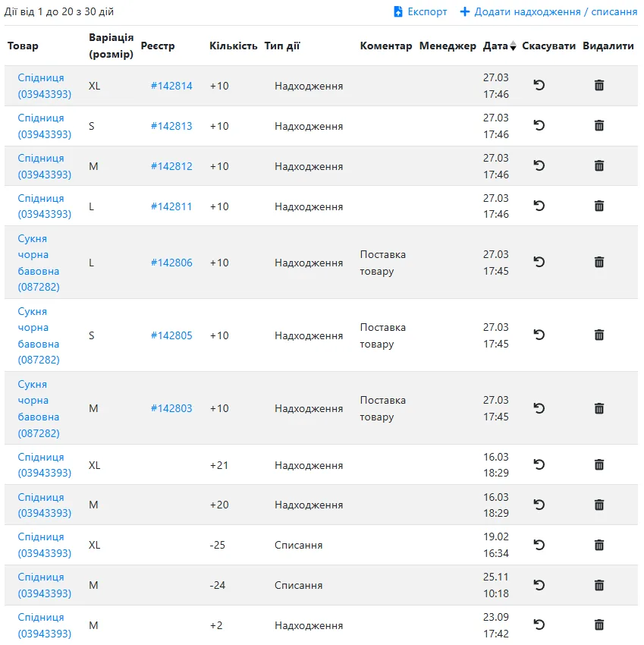Undo the XL Спідниця #142814 action
This screenshot has height=645, width=644.
pyautogui.click(x=539, y=85)
